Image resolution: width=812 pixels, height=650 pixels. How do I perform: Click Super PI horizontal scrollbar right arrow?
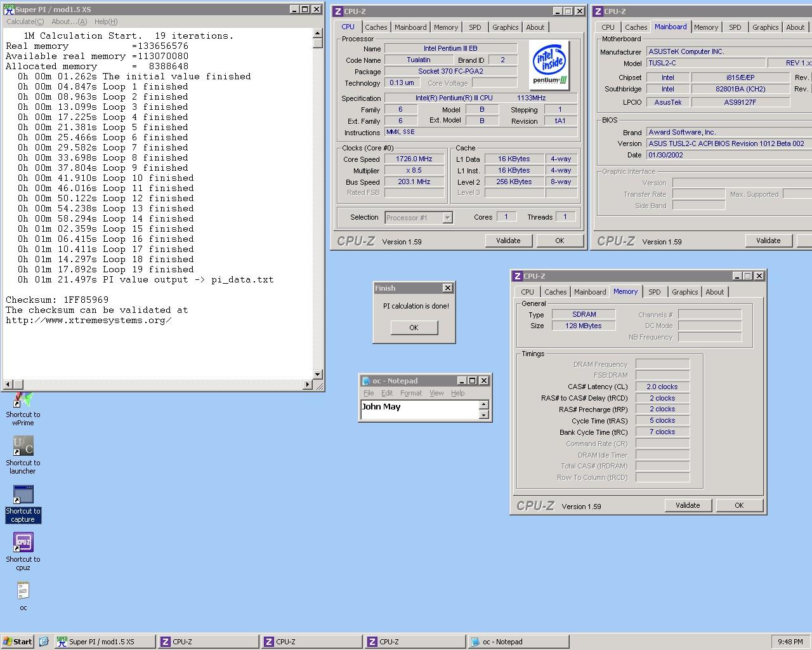pyautogui.click(x=308, y=384)
